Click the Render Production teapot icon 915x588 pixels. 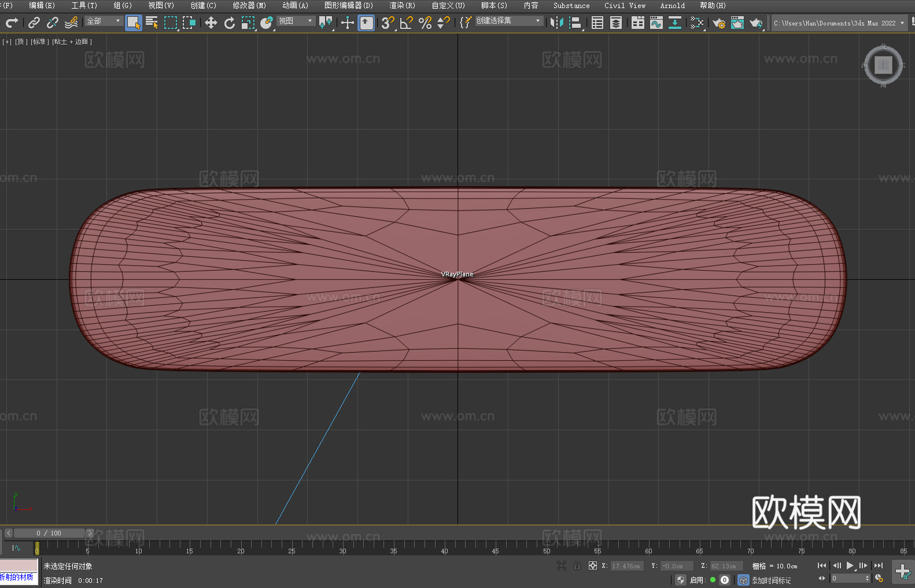tap(756, 23)
